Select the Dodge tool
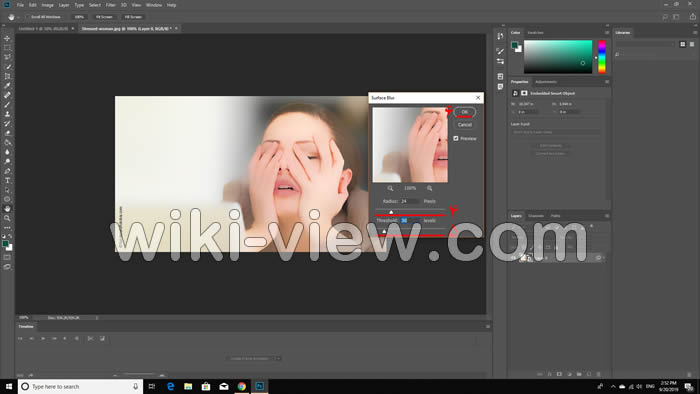 point(7,162)
